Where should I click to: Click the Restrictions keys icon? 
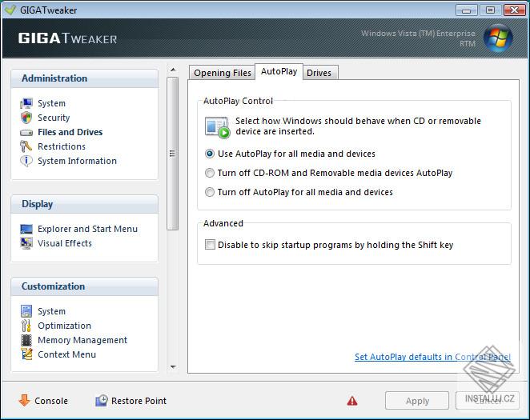pos(26,146)
